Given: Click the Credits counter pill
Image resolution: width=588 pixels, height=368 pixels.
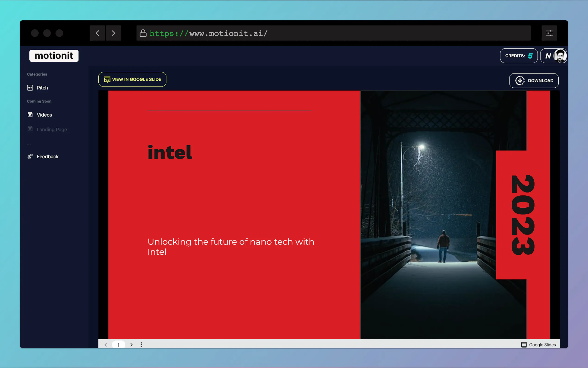Looking at the screenshot, I should [519, 56].
